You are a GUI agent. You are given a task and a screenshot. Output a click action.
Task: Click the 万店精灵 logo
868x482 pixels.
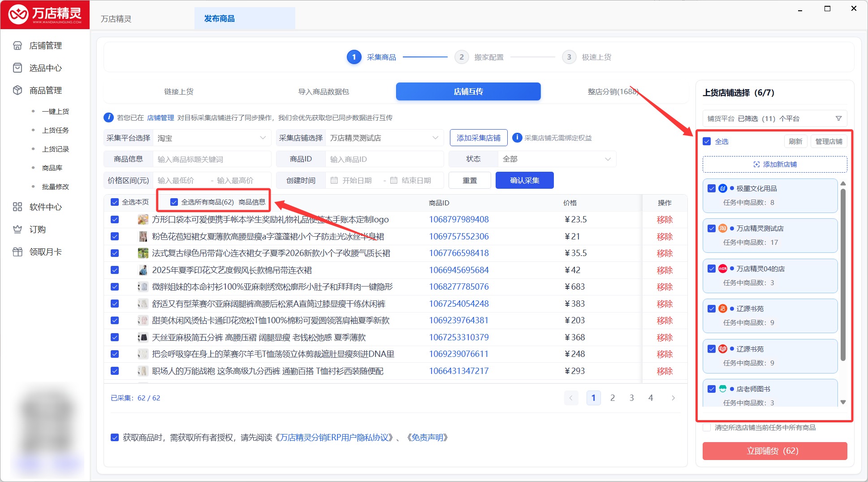[45, 15]
